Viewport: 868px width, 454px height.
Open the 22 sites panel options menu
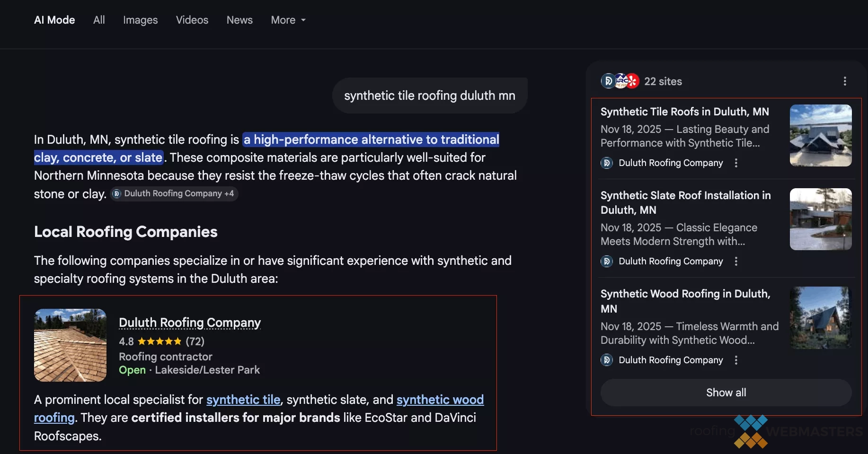click(x=845, y=81)
